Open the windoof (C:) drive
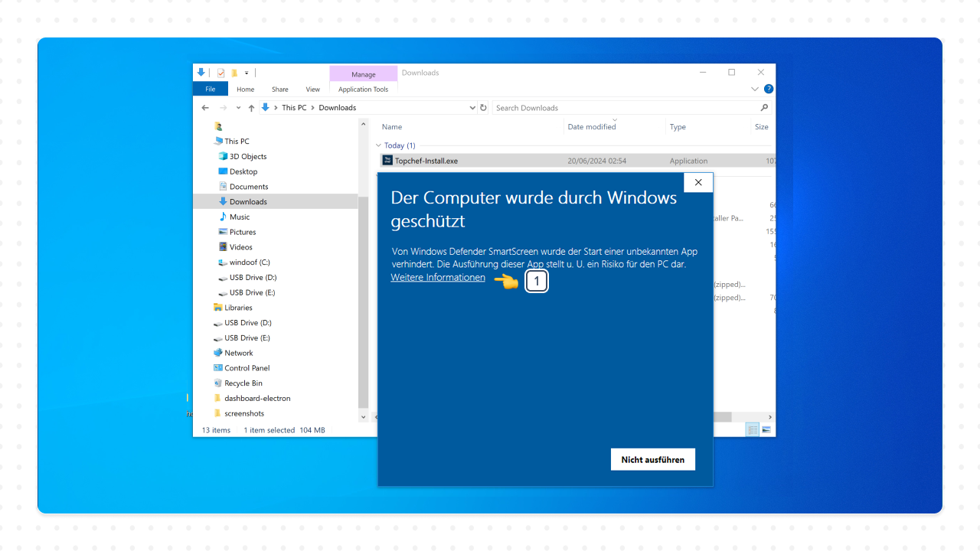The image size is (980, 551). pos(250,262)
